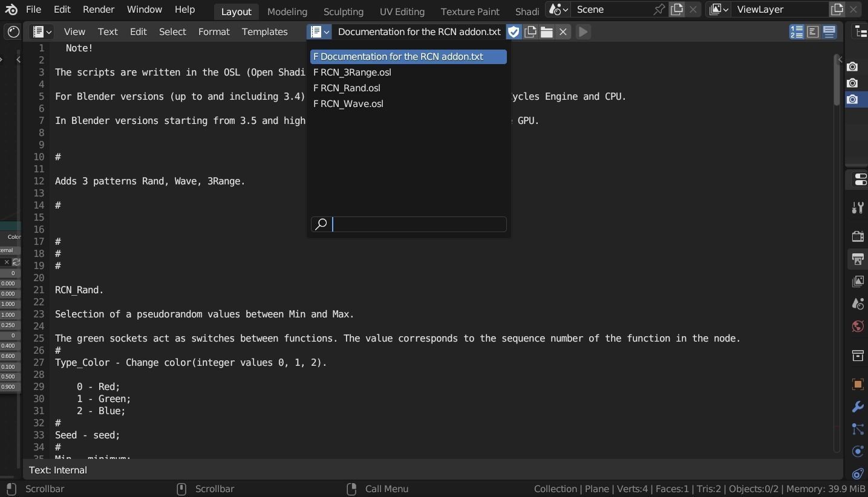Create a new scene
Screen dimensions: 868x497
coord(677,10)
